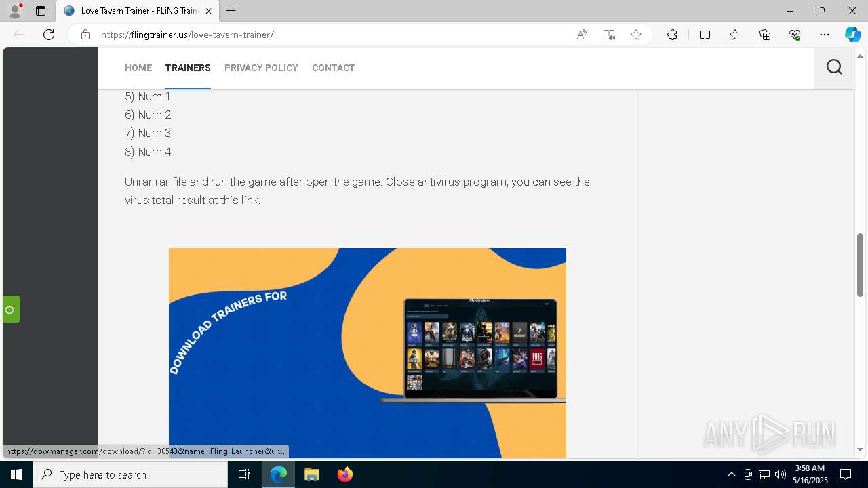Image resolution: width=868 pixels, height=488 pixels.
Task: Open split screen view
Action: click(x=705, y=35)
